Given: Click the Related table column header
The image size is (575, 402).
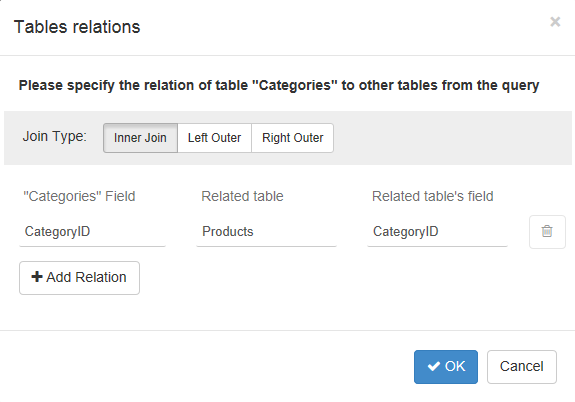Looking at the screenshot, I should click(x=242, y=196).
